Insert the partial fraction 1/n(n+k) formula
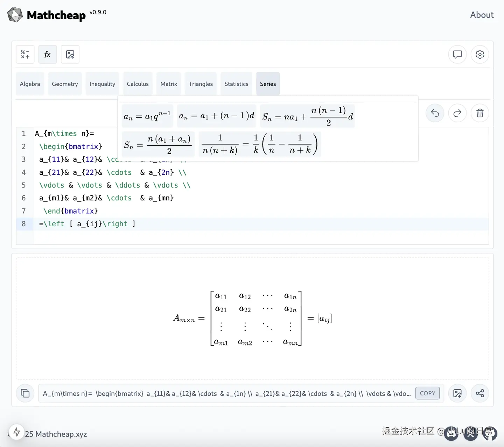This screenshot has width=504, height=447. (x=260, y=144)
